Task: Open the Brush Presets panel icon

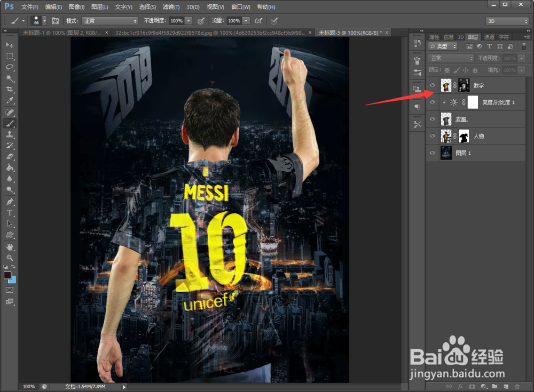Action: (417, 72)
